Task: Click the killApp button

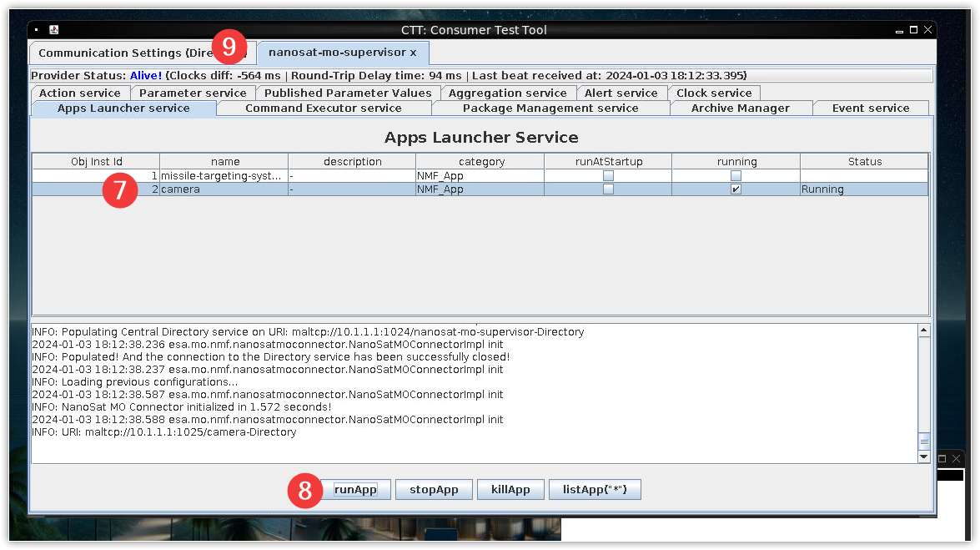Action: click(x=510, y=489)
